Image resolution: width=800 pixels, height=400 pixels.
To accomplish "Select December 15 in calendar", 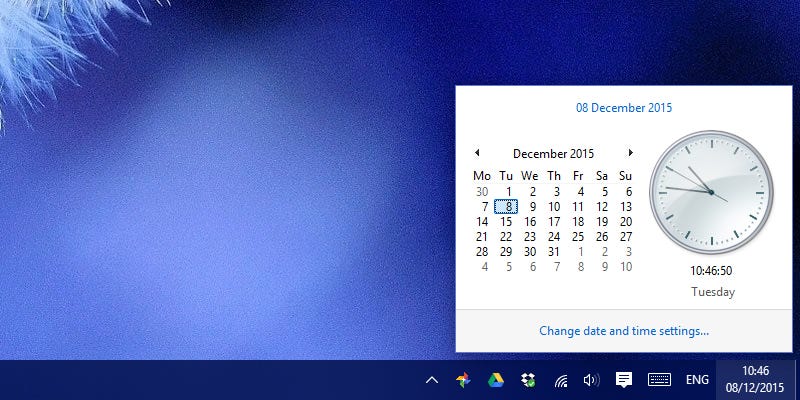I will 506,222.
